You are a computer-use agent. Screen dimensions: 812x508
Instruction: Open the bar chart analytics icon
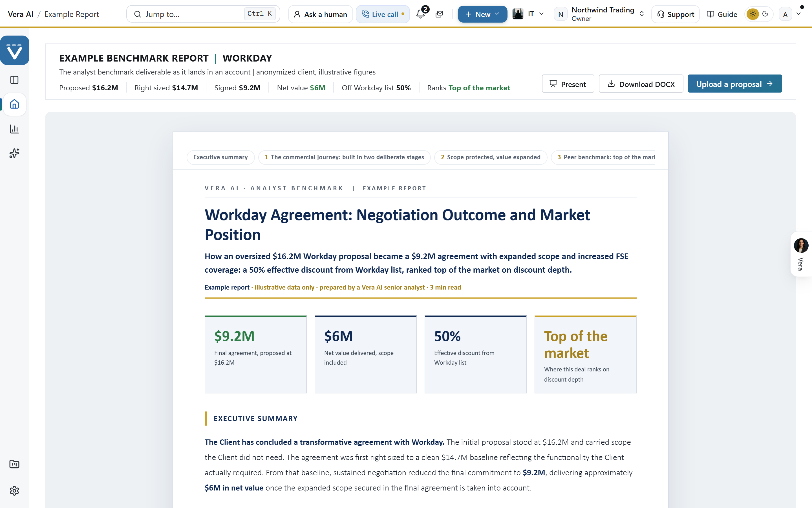click(x=14, y=129)
